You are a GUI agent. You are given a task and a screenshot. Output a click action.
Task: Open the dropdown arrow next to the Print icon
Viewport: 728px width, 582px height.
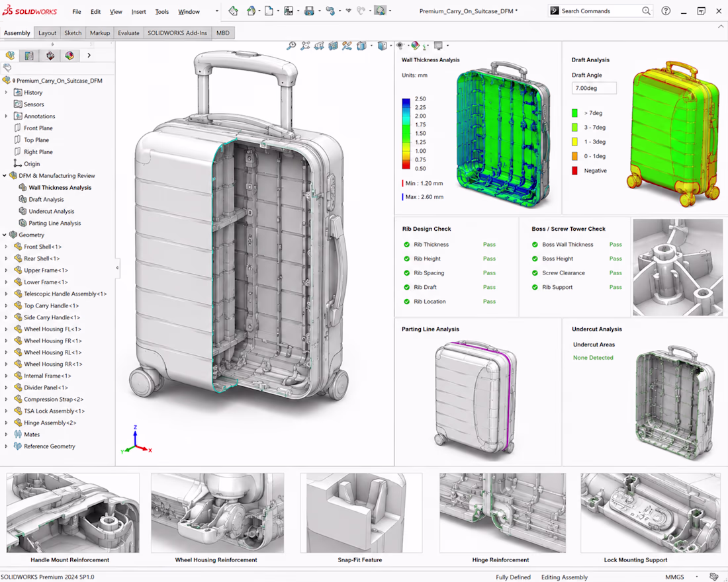click(320, 11)
